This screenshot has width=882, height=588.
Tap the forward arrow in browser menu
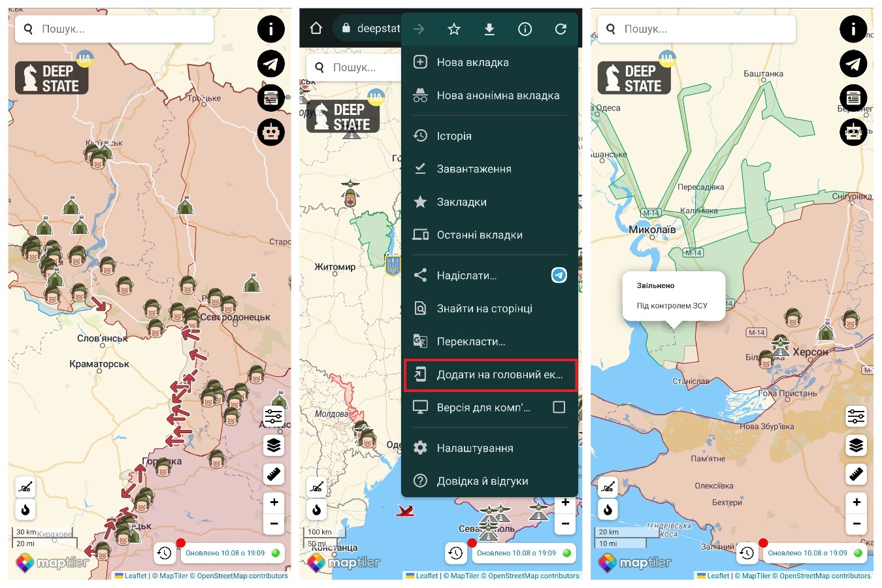pyautogui.click(x=419, y=29)
